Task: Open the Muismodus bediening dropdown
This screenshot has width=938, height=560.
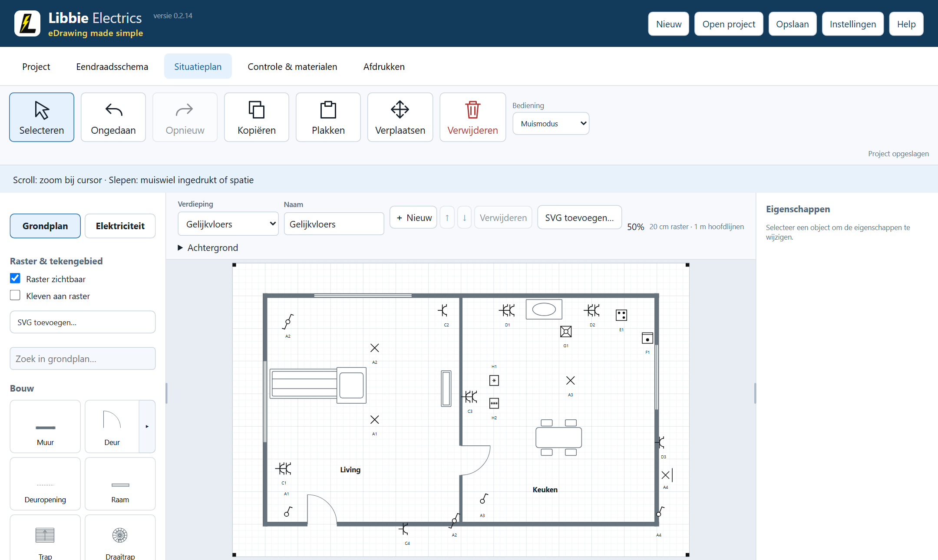Action: pyautogui.click(x=551, y=123)
